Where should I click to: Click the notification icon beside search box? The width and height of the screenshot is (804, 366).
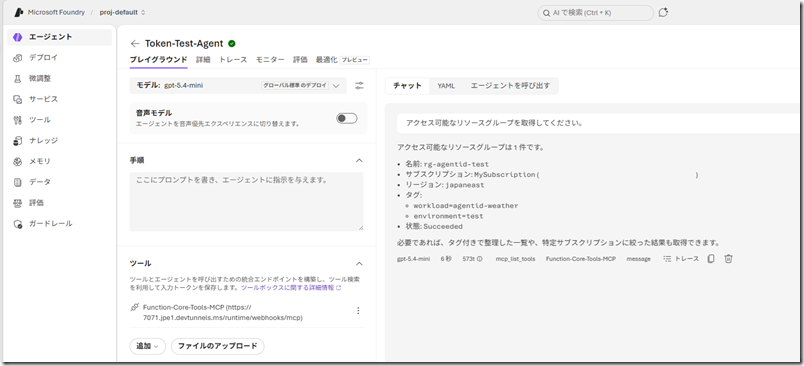[663, 12]
